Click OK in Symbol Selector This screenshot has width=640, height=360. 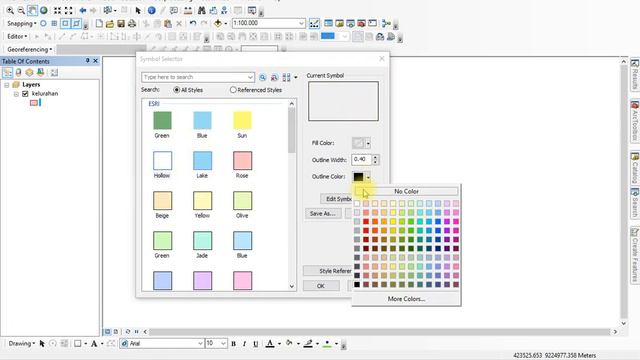(x=321, y=286)
